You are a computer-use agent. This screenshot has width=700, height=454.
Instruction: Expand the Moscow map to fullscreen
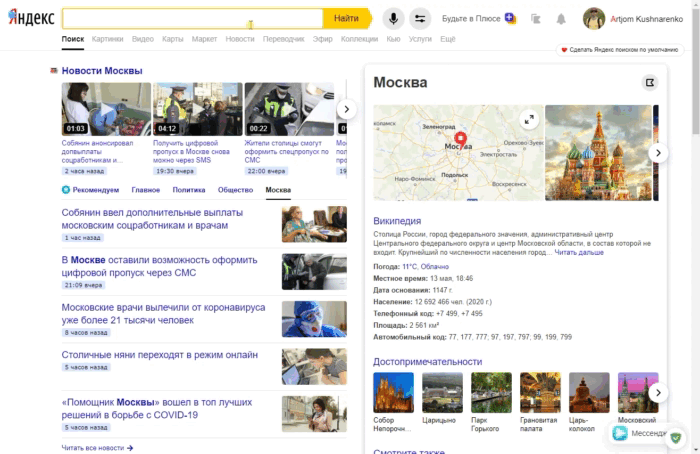tap(529, 120)
